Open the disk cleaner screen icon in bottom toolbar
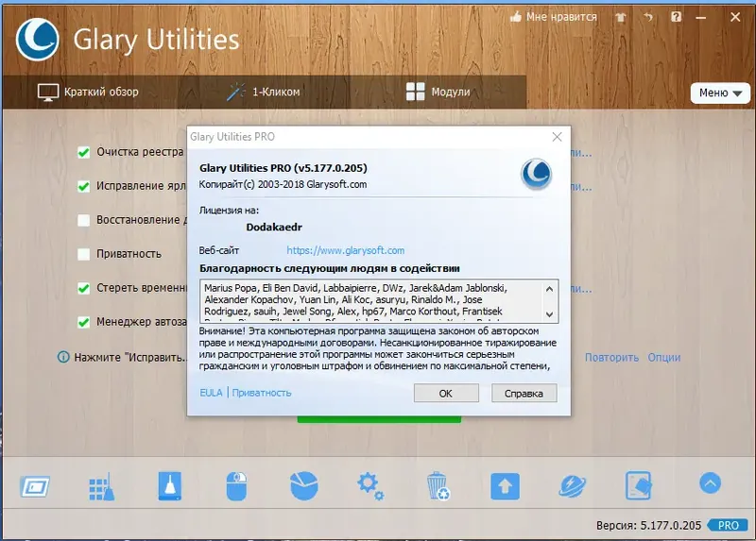756x541 pixels. (35, 486)
